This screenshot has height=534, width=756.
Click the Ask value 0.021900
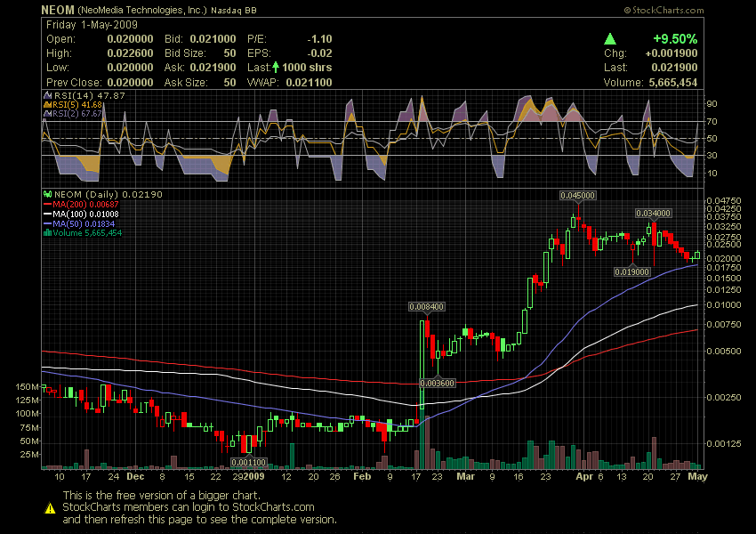pos(213,68)
